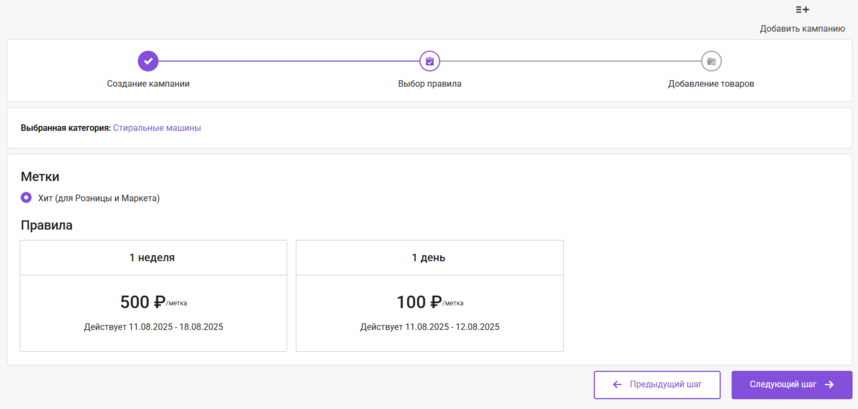Viewport: 858px width, 409px height.
Task: Click the product adding step icon
Action: click(711, 61)
